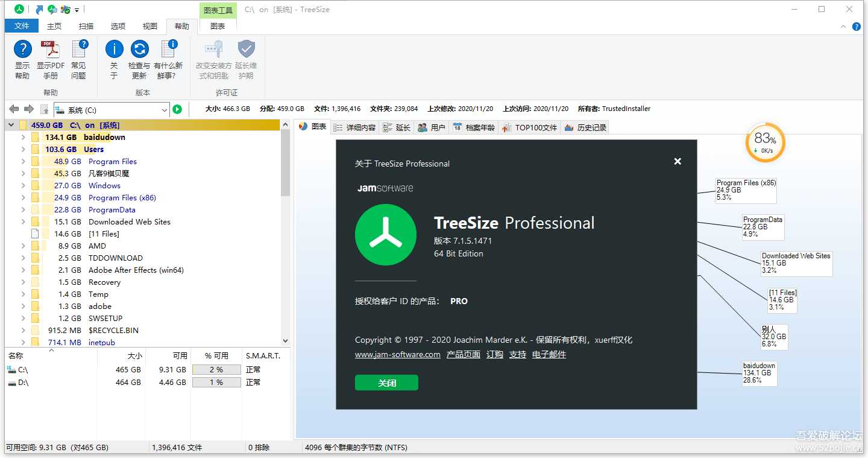This screenshot has height=458, width=868.
Task: Click the 显示帮助 question mark icon
Action: [23, 49]
